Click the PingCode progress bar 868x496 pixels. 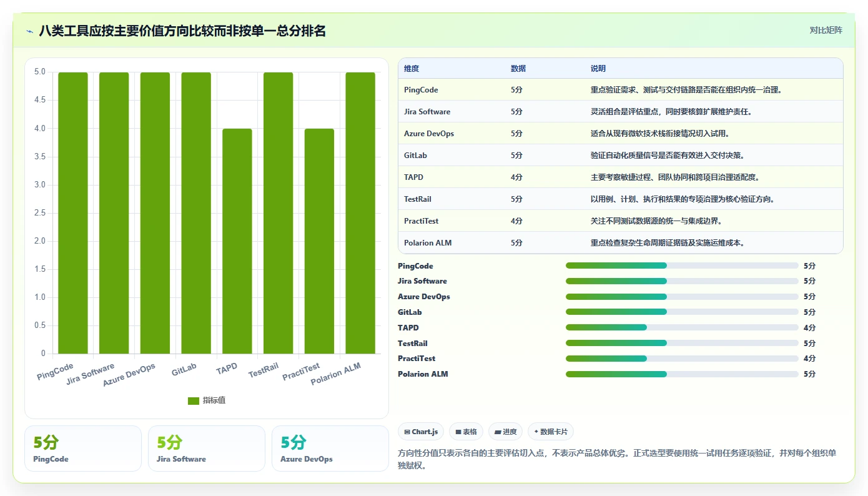[682, 265]
